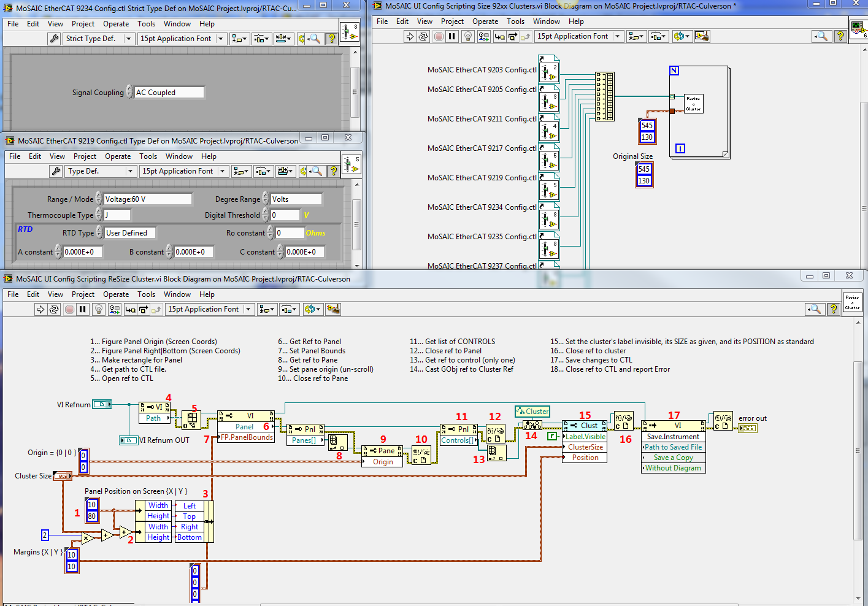The height and width of the screenshot is (606, 868).
Task: Open View menu in 9219 Config.ctl window
Action: tap(57, 156)
